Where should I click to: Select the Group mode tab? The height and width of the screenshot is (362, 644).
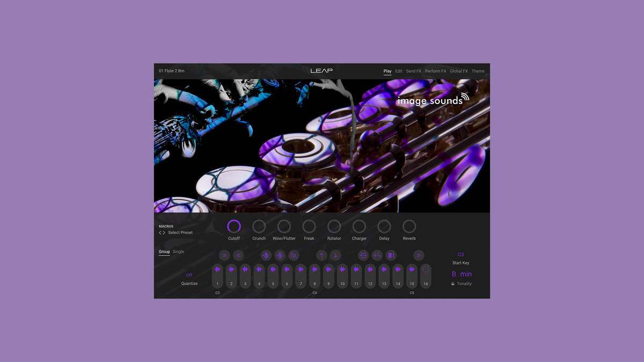click(164, 252)
